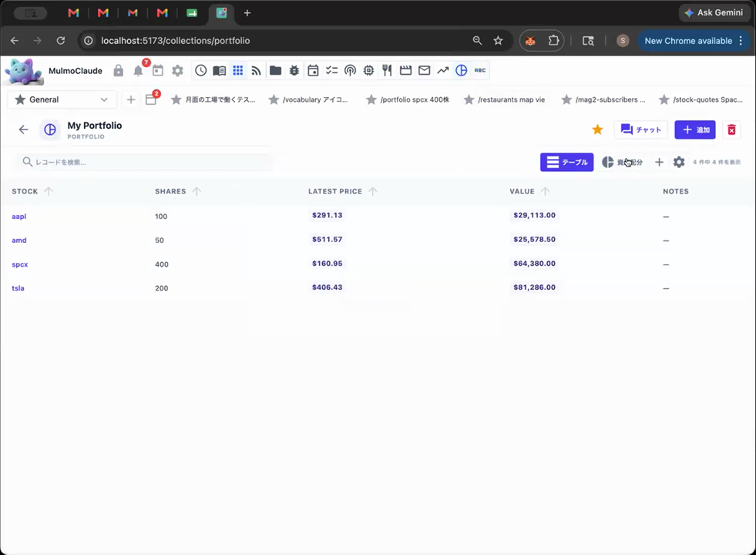Open the blue grid collections icon
756x555 pixels.
pos(237,70)
